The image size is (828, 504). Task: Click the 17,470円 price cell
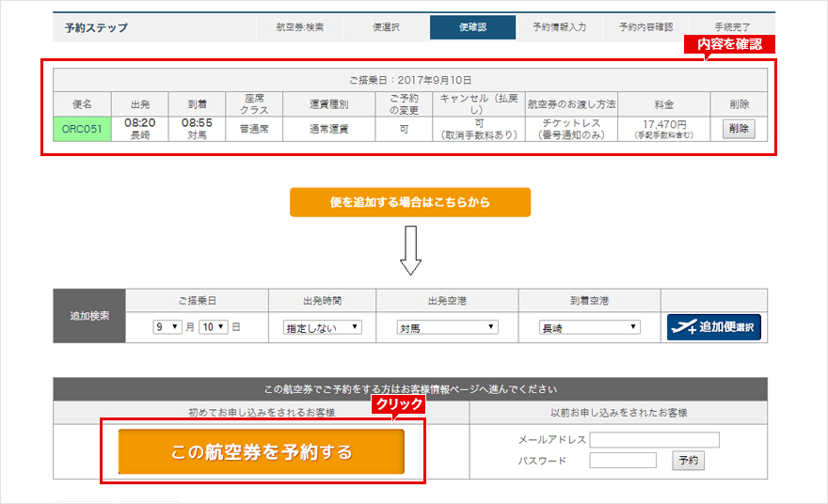tap(664, 129)
